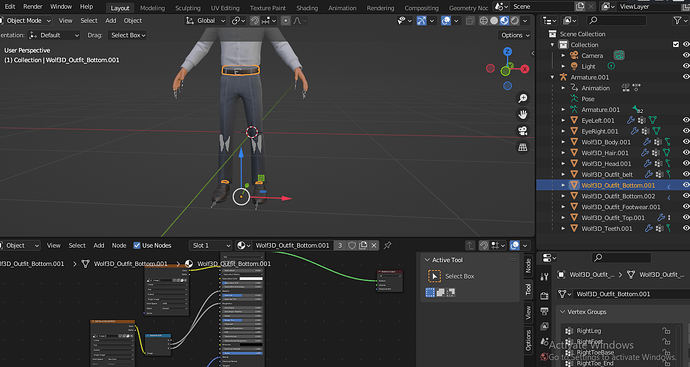Hide Wolf3D_Outfit_Footwear.001 using its eye icon
690x367 pixels.
click(686, 207)
